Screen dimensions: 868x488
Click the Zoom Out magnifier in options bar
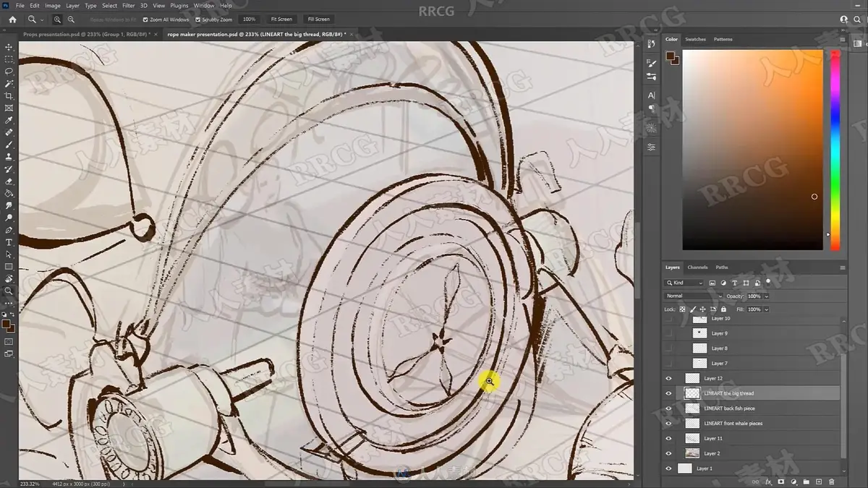tap(71, 20)
